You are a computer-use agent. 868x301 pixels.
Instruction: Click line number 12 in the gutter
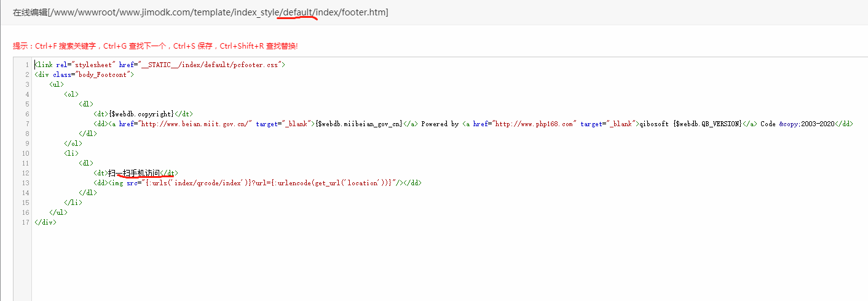point(26,173)
